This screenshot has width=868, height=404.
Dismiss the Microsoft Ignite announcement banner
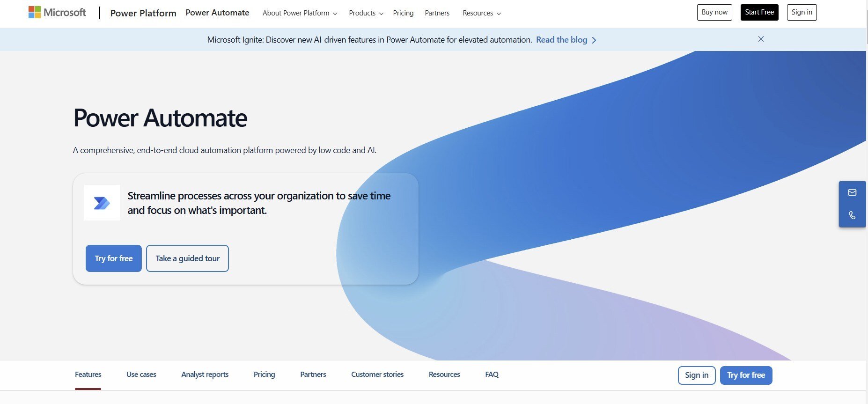761,39
